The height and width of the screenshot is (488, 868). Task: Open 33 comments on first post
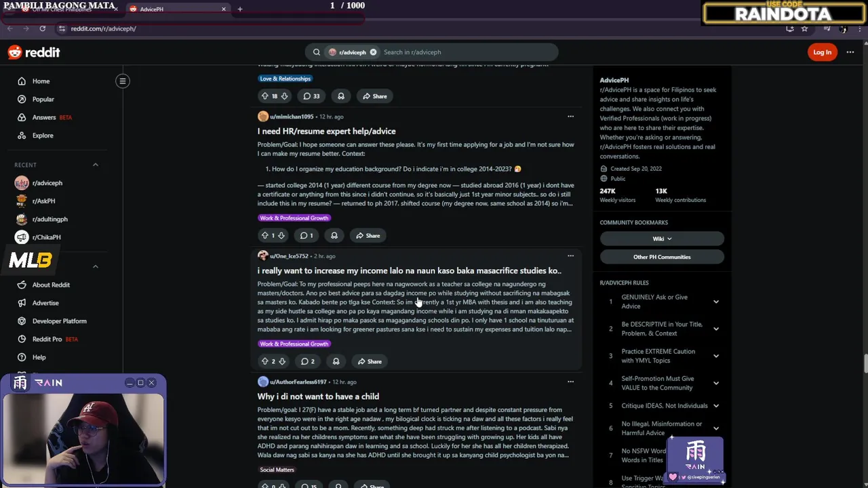(x=311, y=96)
